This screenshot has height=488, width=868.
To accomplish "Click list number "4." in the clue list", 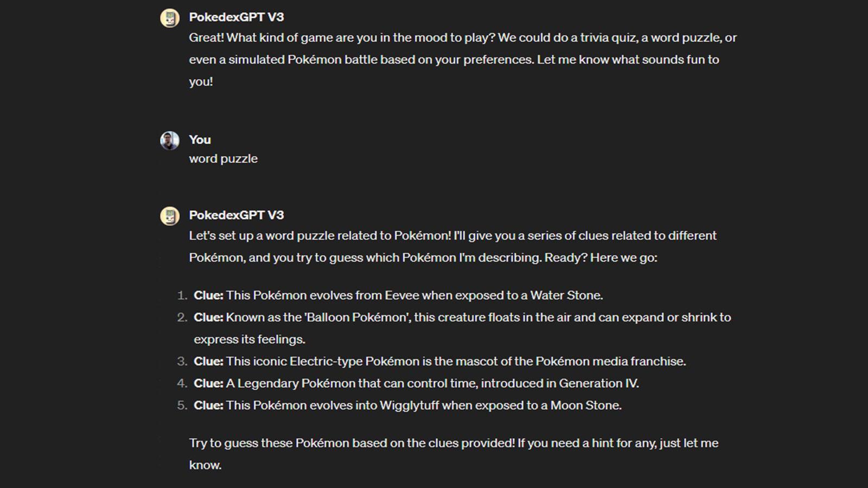I will click(182, 384).
